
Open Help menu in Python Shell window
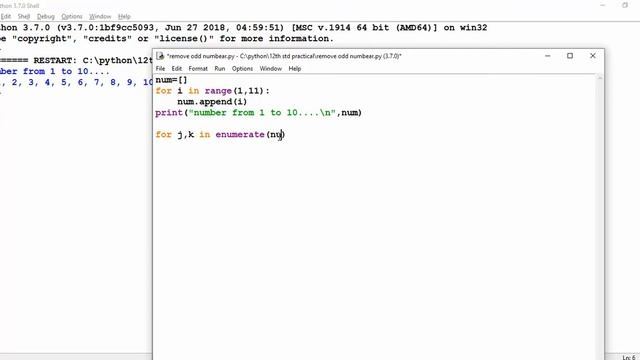click(x=124, y=16)
